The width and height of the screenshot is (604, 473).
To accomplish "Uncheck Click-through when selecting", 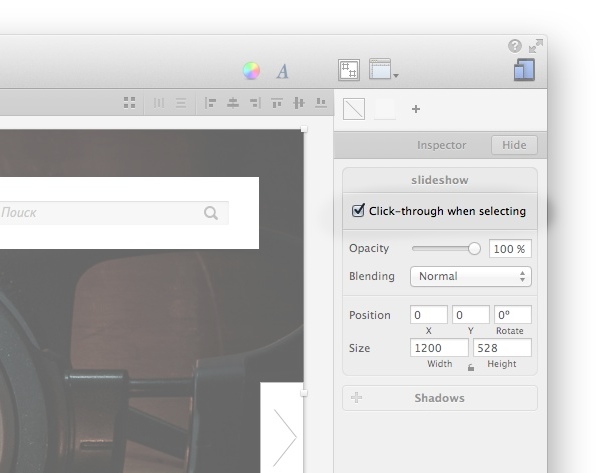I will (358, 210).
